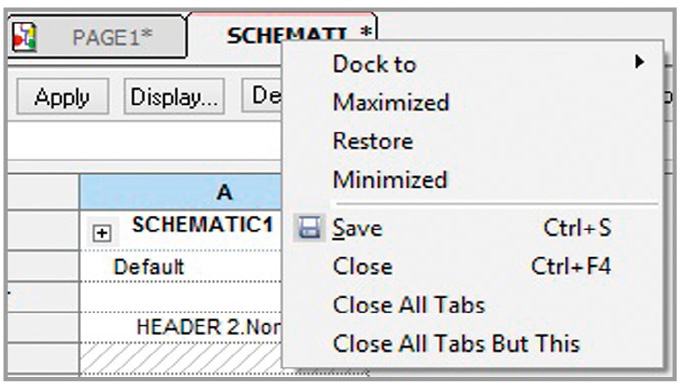The image size is (682, 385).
Task: Click the Apply button
Action: pyautogui.click(x=63, y=96)
